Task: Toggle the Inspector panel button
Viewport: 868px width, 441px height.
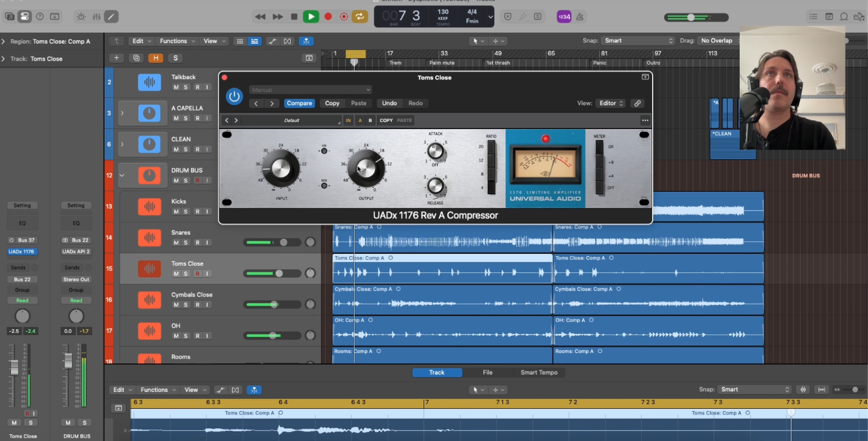Action: tap(25, 16)
